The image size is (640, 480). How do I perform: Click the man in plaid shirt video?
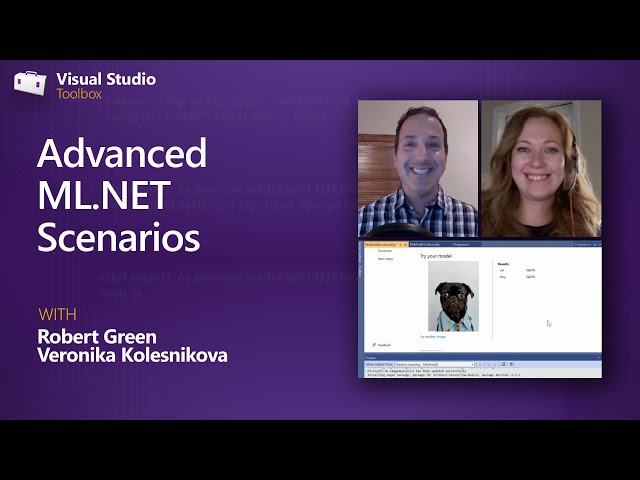(418, 168)
